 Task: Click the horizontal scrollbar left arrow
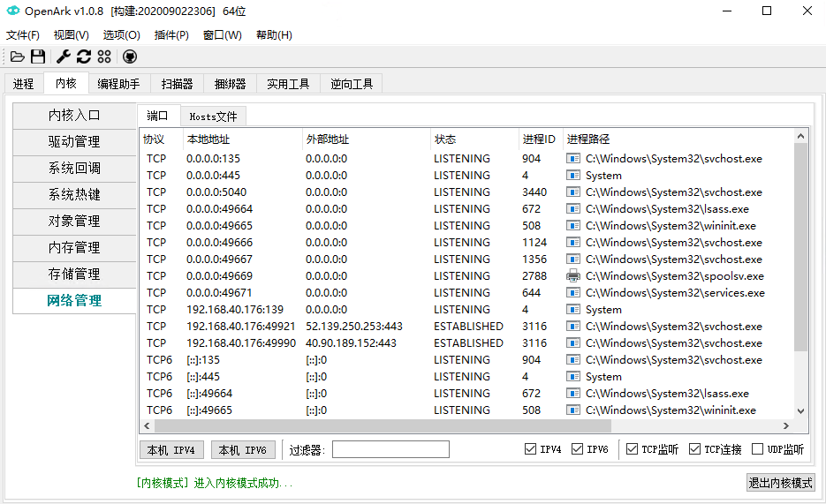pos(147,425)
